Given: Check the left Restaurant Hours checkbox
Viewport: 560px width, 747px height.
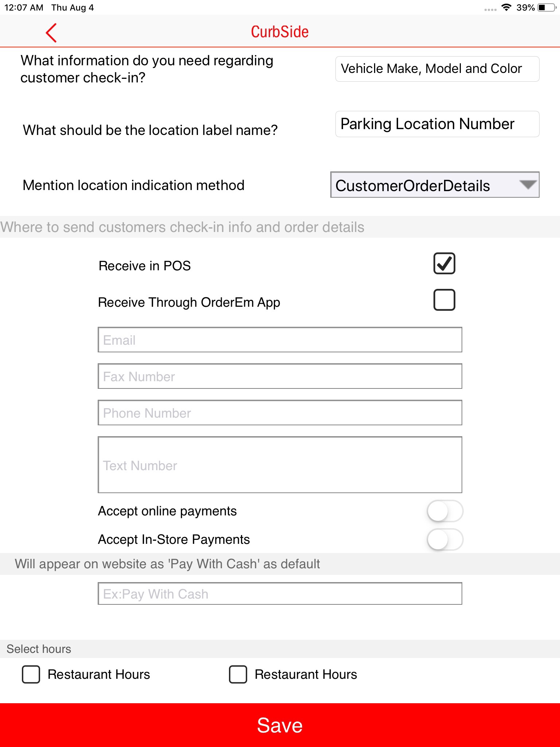Looking at the screenshot, I should 31,674.
